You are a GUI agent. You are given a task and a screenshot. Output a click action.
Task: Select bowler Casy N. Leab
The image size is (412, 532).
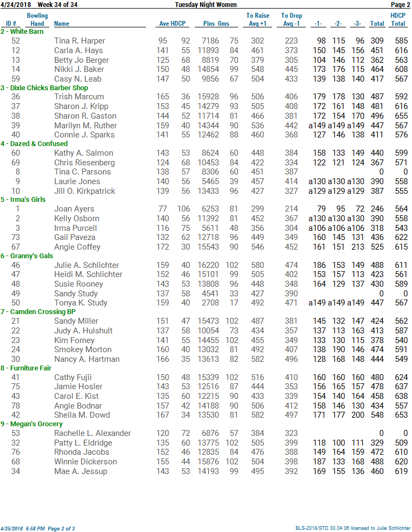click(x=78, y=79)
